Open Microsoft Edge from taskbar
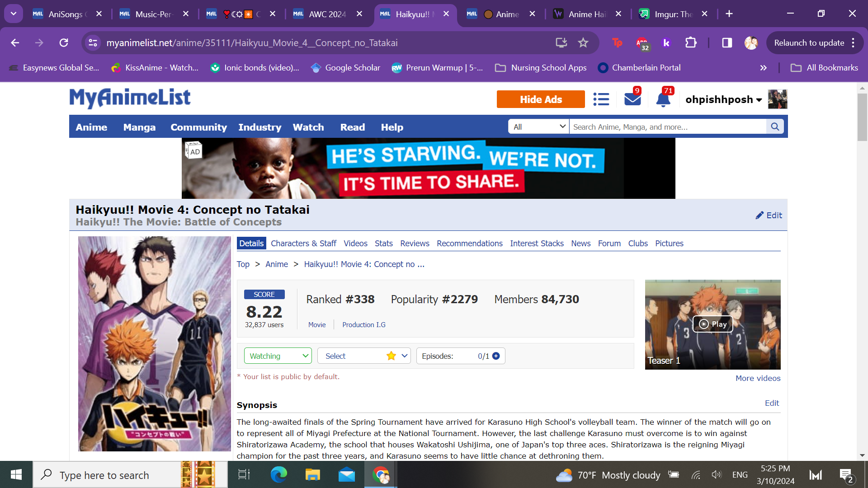 278,475
